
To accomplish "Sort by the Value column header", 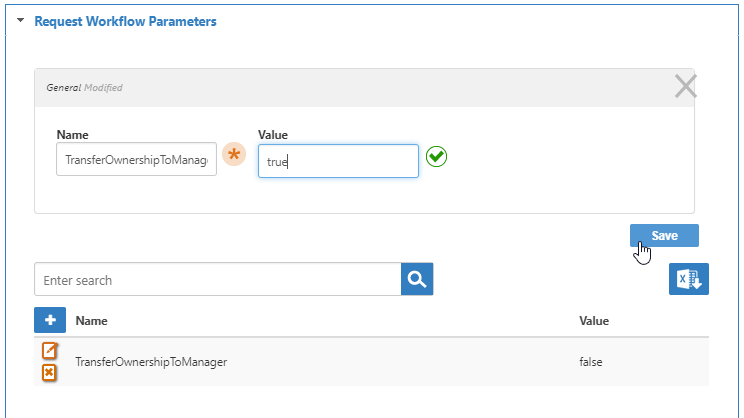I will pyautogui.click(x=594, y=321).
